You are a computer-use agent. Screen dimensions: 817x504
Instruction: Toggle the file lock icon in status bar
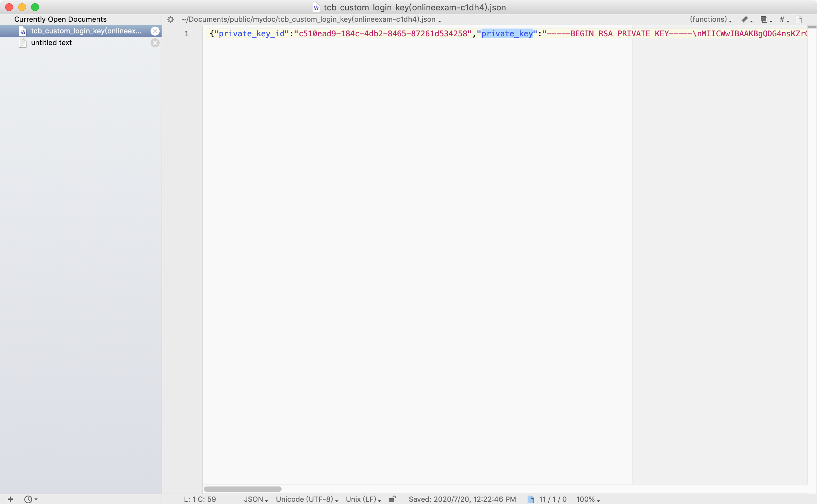[x=393, y=499]
